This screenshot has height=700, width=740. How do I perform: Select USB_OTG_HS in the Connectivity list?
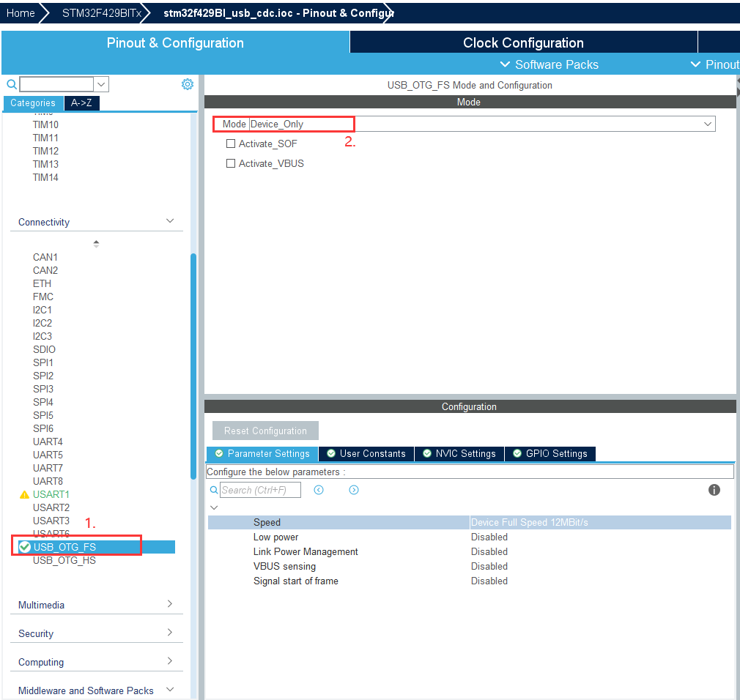(64, 560)
